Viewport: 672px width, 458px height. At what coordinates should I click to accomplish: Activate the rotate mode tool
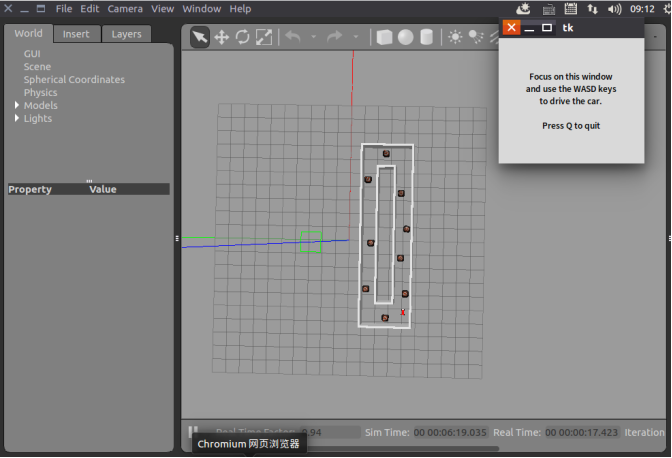243,37
